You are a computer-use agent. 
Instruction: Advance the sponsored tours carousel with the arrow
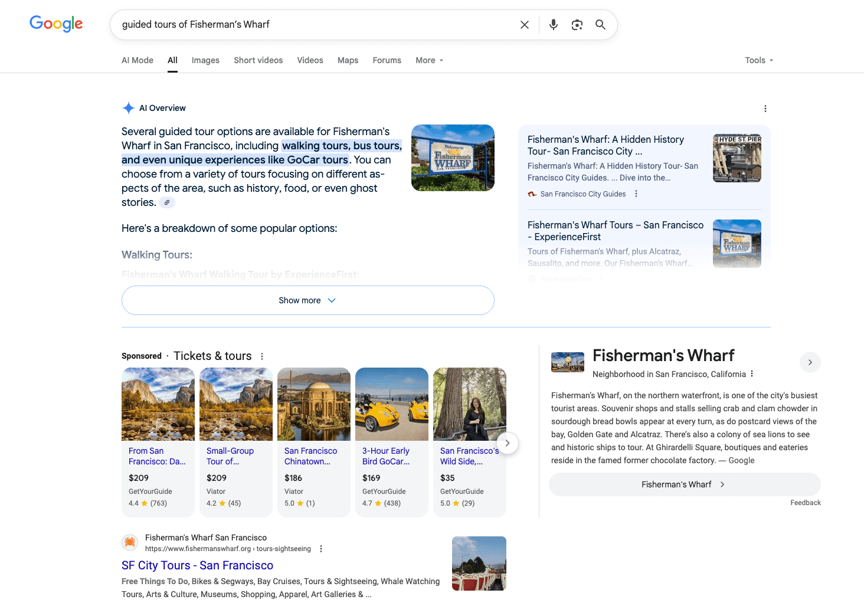(x=507, y=443)
